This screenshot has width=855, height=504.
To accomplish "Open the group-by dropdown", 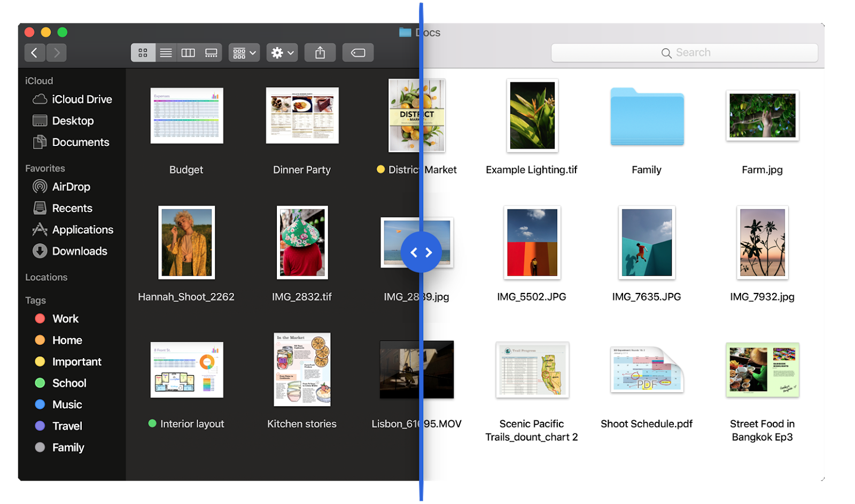I will tap(244, 52).
